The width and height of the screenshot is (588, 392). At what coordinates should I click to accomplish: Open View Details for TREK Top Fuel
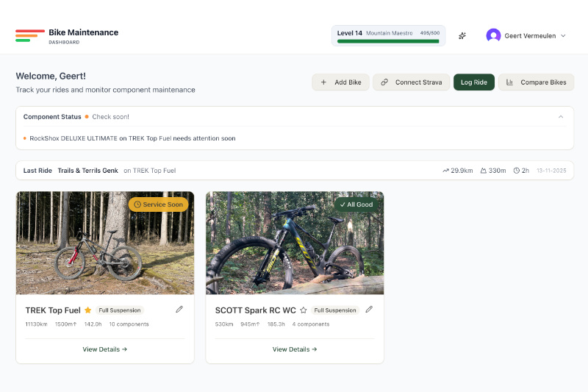(x=105, y=349)
